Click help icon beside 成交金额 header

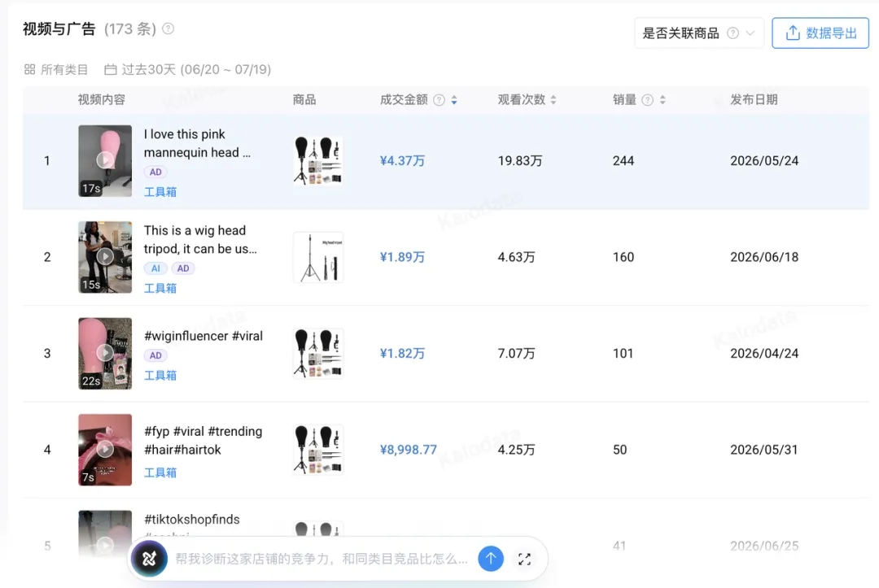(439, 100)
